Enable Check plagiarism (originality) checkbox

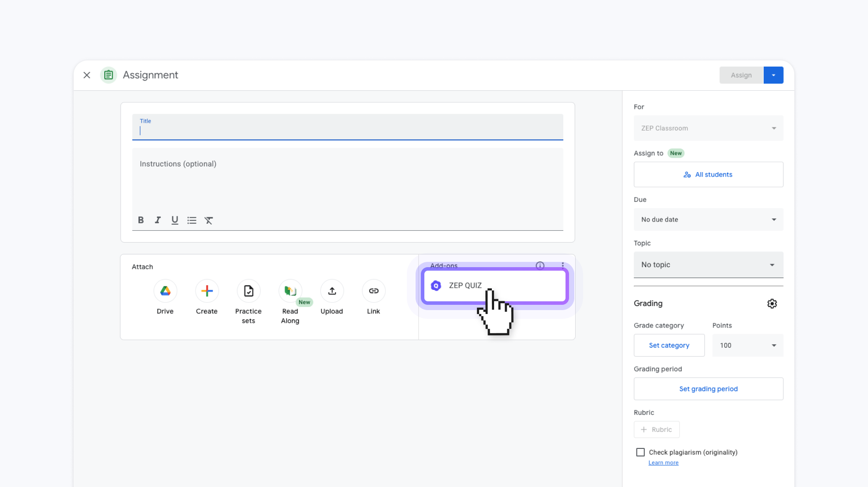pyautogui.click(x=640, y=452)
